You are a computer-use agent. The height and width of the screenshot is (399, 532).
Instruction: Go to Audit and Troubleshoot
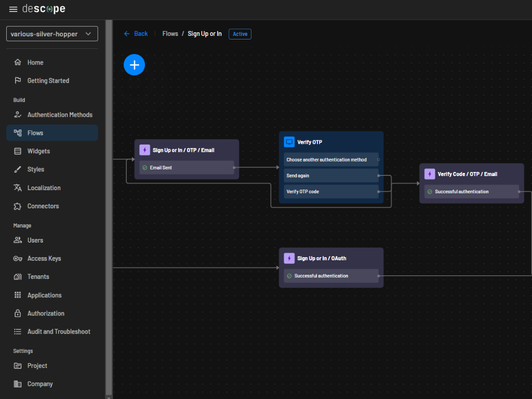click(x=59, y=331)
